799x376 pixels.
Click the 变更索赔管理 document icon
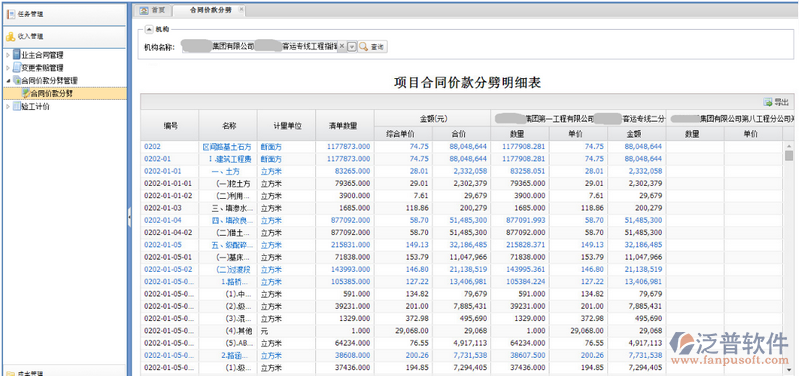[17, 68]
